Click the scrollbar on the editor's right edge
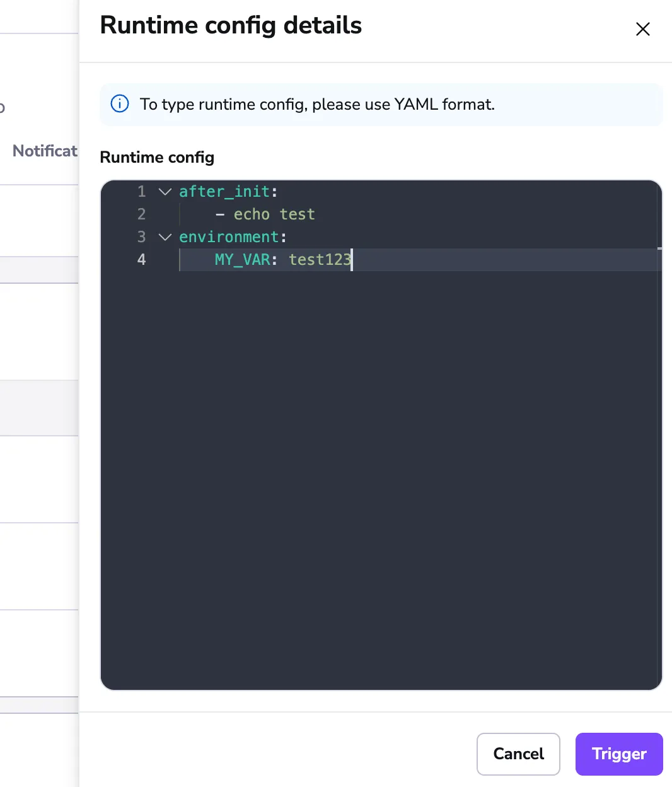The image size is (672, 787). tap(659, 246)
